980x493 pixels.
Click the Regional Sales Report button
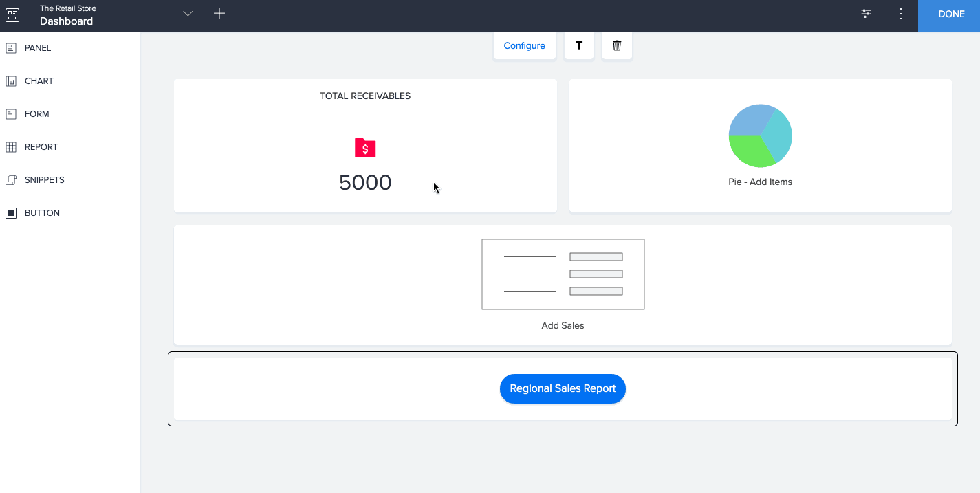563,388
